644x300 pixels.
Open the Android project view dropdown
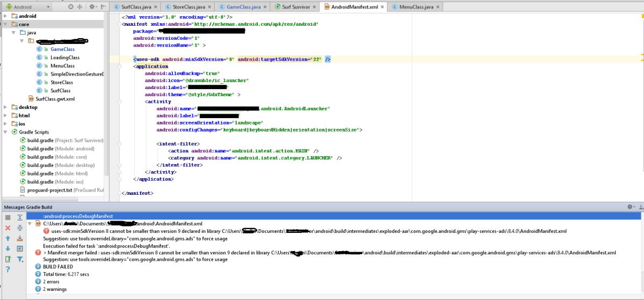pos(26,7)
